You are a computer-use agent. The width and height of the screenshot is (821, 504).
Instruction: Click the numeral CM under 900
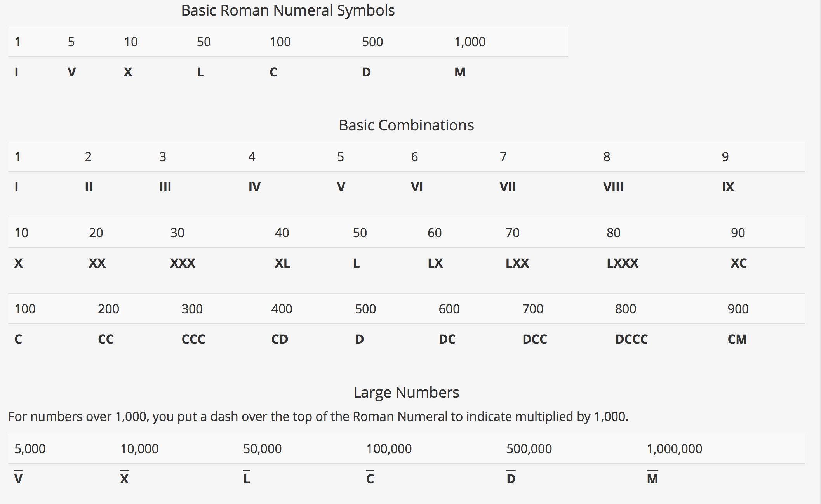737,339
